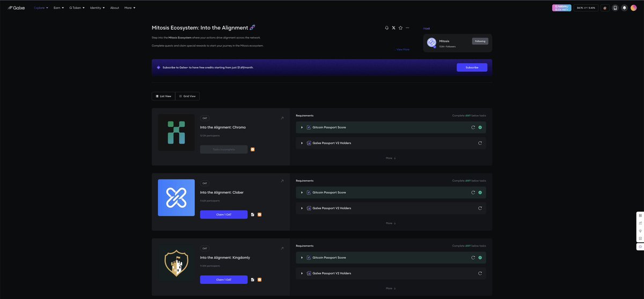The width and height of the screenshot is (644, 299).
Task: Click the Nibiru Block Party banner
Action: pyautogui.click(x=561, y=8)
